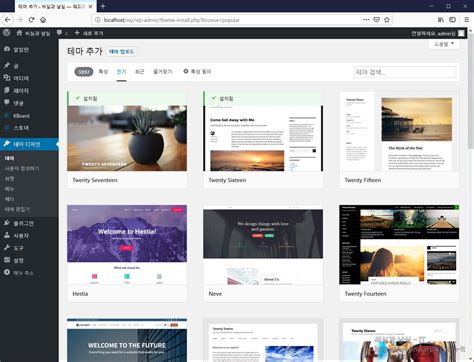
Task: Click the 3897 theme count badge
Action: click(84, 71)
